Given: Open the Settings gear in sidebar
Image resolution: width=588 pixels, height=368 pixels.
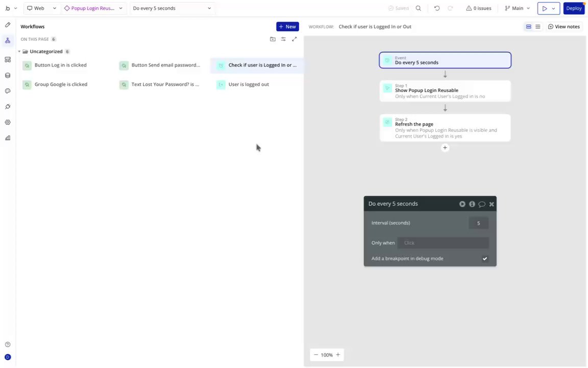Looking at the screenshot, I should click(x=8, y=123).
